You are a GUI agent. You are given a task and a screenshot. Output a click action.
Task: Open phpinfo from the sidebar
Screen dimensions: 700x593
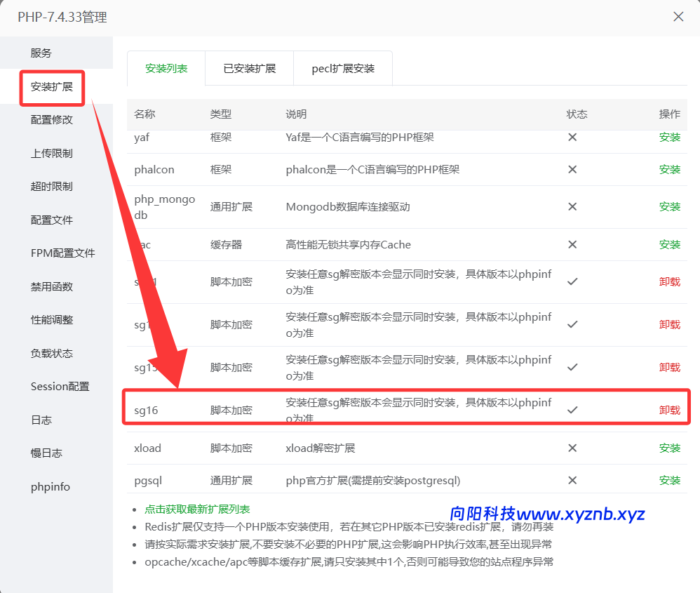pos(50,486)
